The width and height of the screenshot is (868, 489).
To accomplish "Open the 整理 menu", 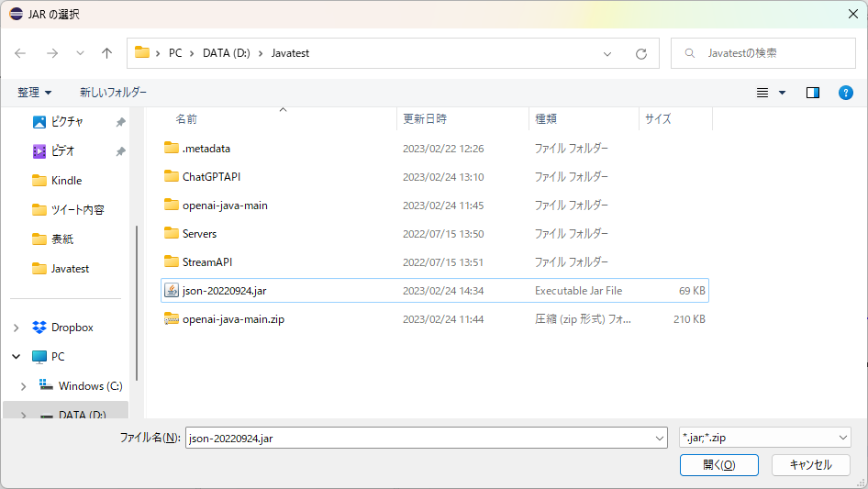I will 34,93.
